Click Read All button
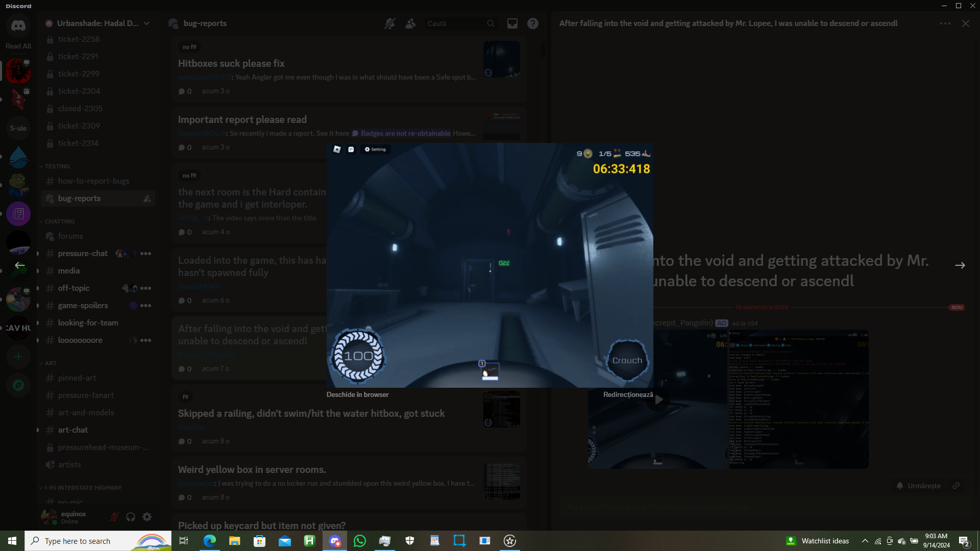This screenshot has width=980, height=551. coord(18,46)
